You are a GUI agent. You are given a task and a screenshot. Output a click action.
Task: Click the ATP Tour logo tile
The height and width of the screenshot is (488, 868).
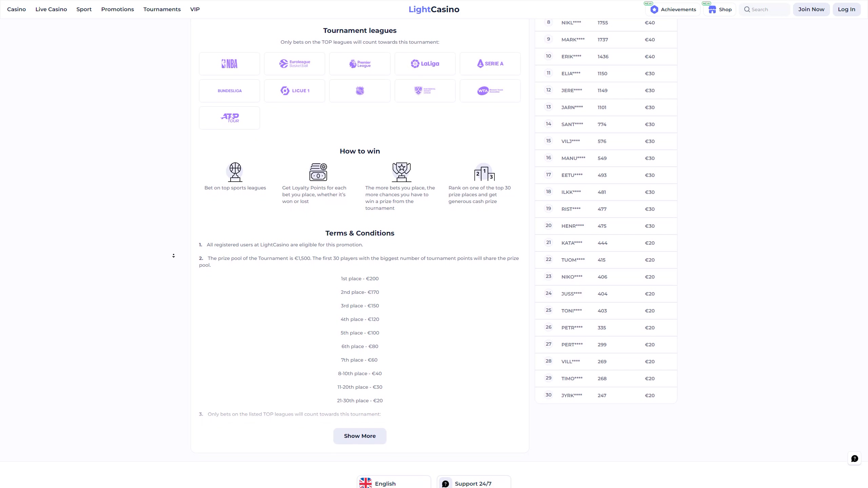(x=229, y=118)
